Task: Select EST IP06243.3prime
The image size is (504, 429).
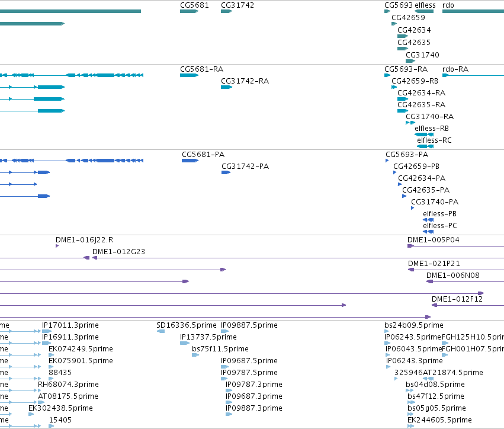Action: pos(415,361)
